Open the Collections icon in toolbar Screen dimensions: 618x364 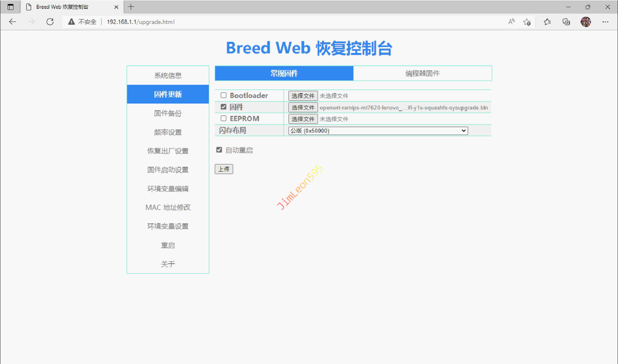tap(566, 22)
